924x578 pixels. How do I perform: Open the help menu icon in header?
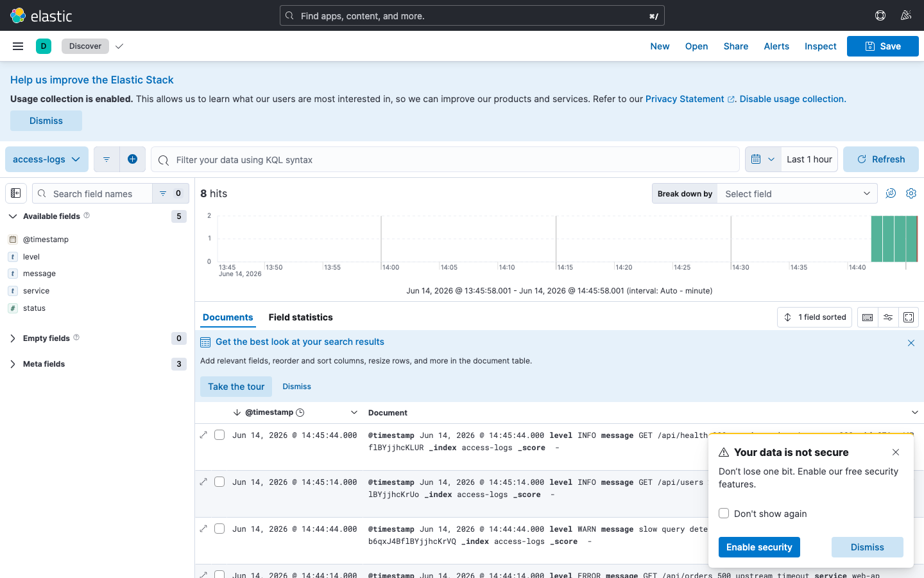tap(880, 15)
